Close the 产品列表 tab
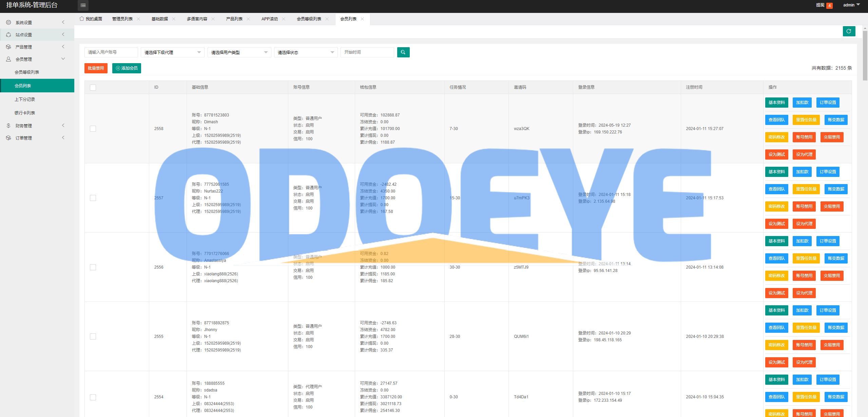 [x=248, y=19]
